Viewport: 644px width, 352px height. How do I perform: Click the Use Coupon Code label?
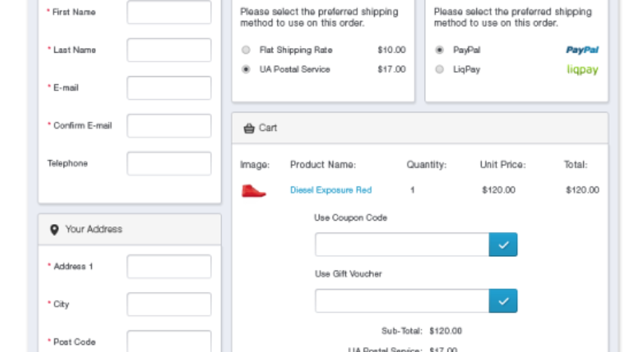(351, 218)
